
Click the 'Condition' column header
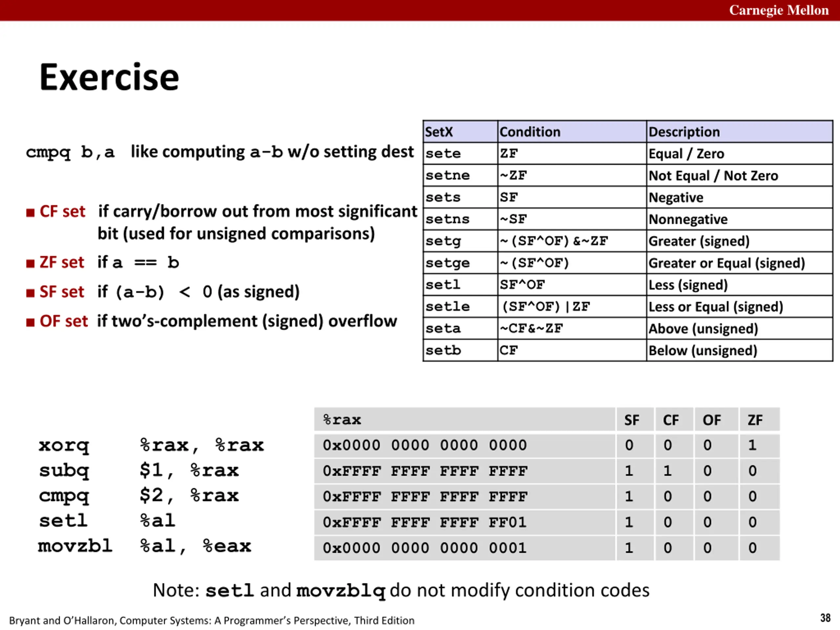pyautogui.click(x=572, y=132)
